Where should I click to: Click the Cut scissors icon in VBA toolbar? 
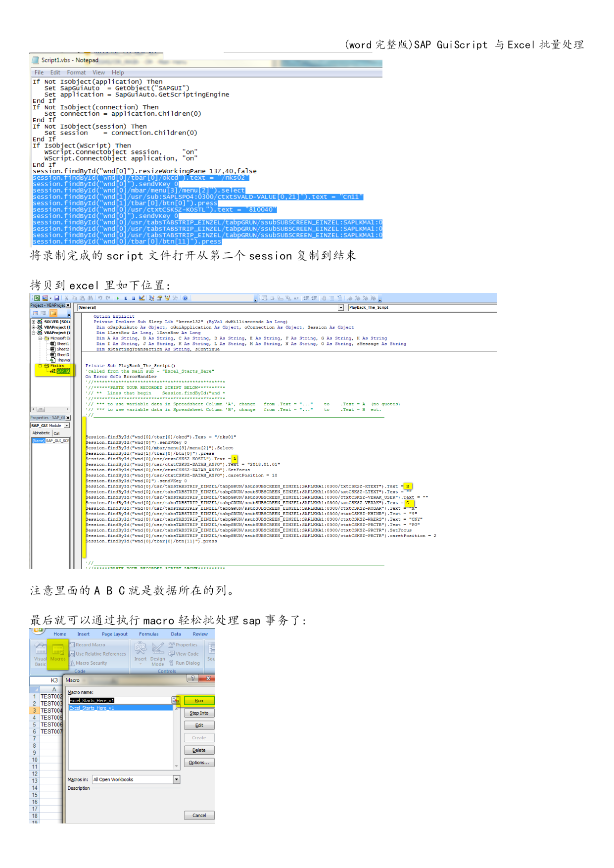67,298
